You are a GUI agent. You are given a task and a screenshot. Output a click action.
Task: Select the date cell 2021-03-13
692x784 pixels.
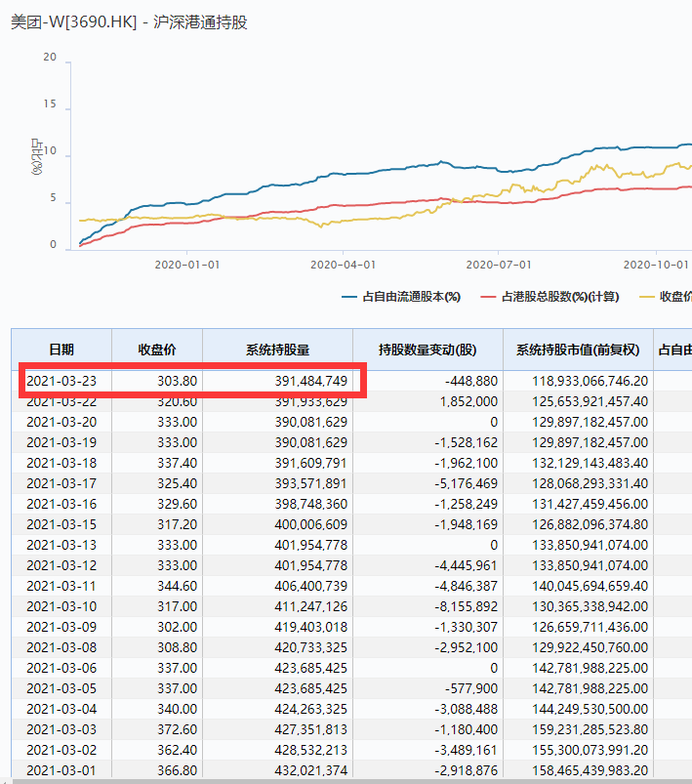(61, 545)
